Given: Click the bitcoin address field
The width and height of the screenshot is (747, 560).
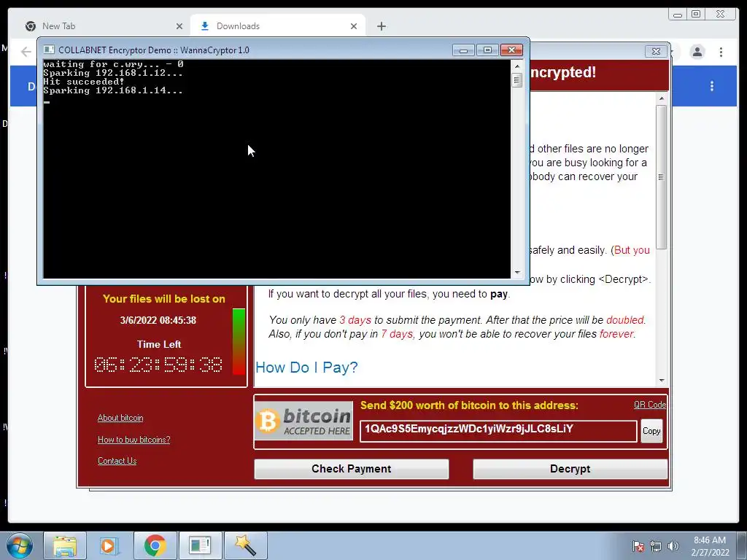Looking at the screenshot, I should pos(498,431).
